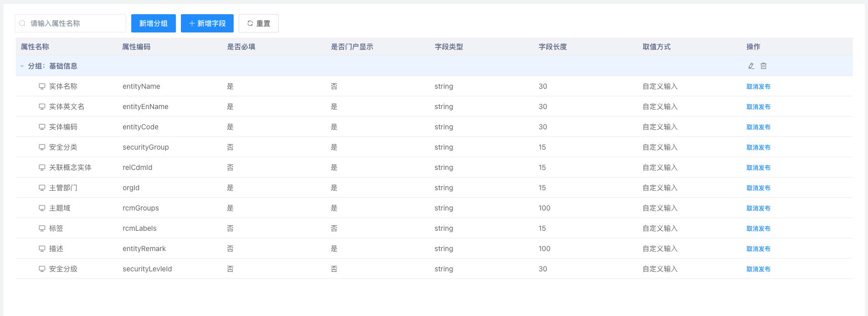Image resolution: width=868 pixels, height=316 pixels.
Task: Click the monitor icon beside 安全分类
Action: 42,147
